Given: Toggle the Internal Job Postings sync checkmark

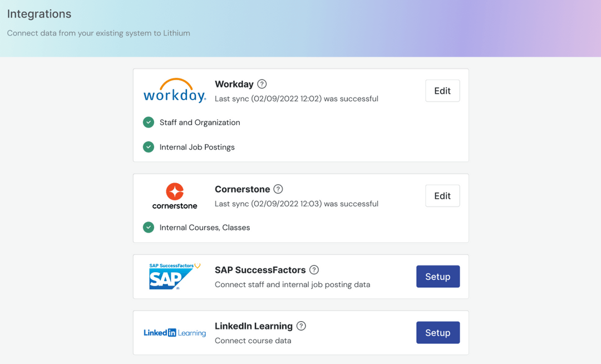Looking at the screenshot, I should tap(148, 147).
